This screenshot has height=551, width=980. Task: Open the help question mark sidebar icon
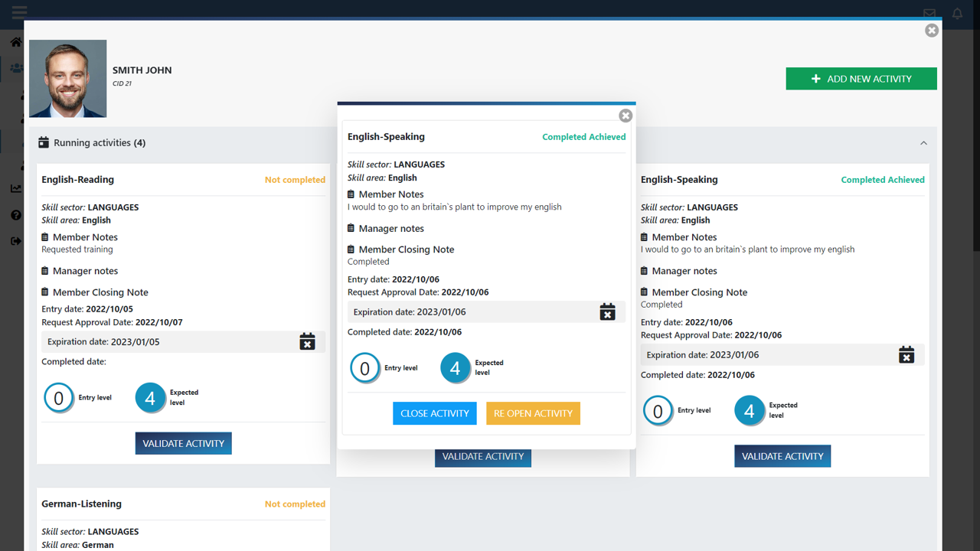tap(15, 215)
